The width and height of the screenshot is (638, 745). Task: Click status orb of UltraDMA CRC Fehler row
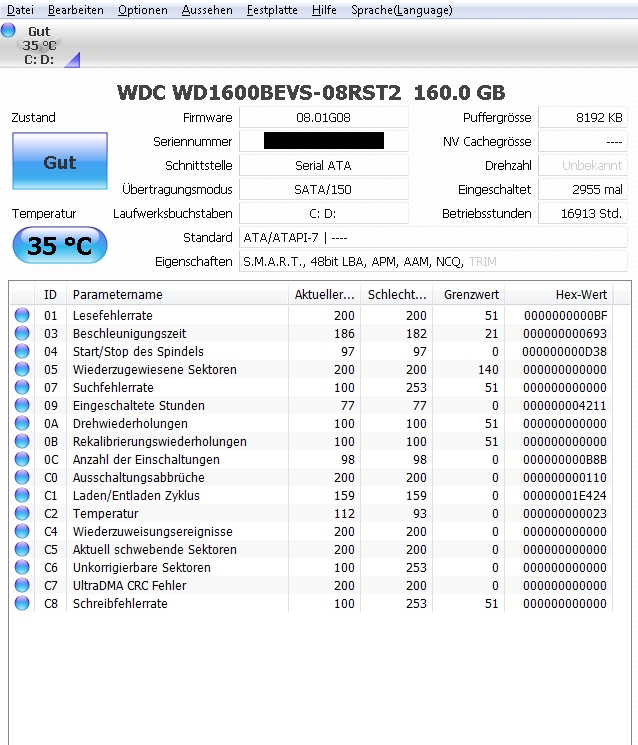22,585
